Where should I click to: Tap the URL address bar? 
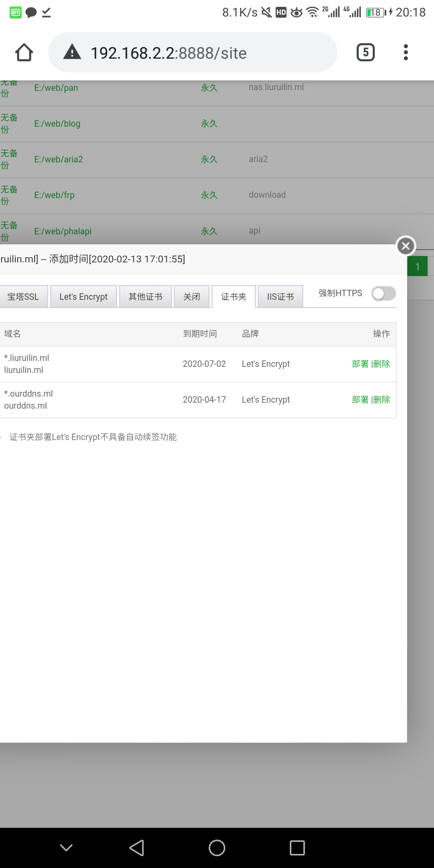[x=193, y=52]
